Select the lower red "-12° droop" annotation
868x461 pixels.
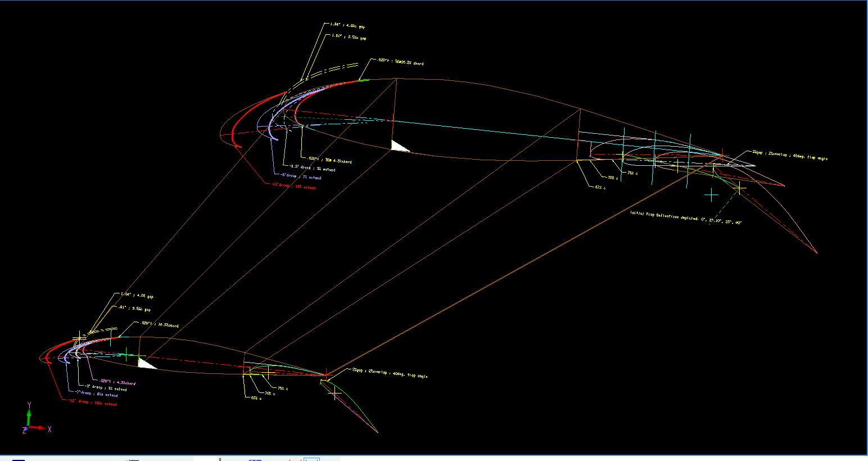coord(93,403)
